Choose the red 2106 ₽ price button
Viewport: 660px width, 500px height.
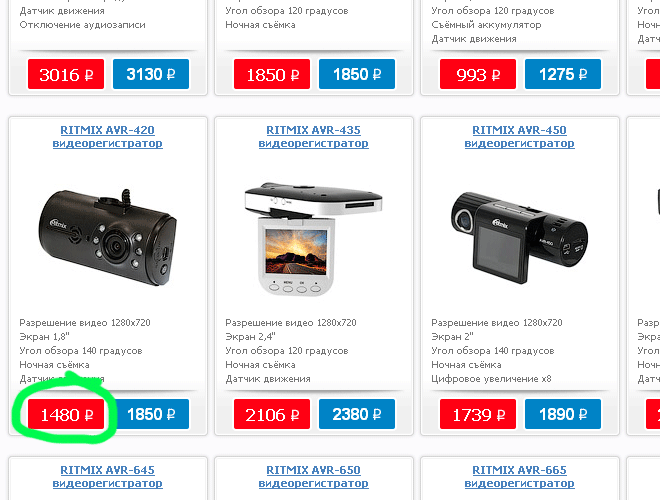coord(271,414)
